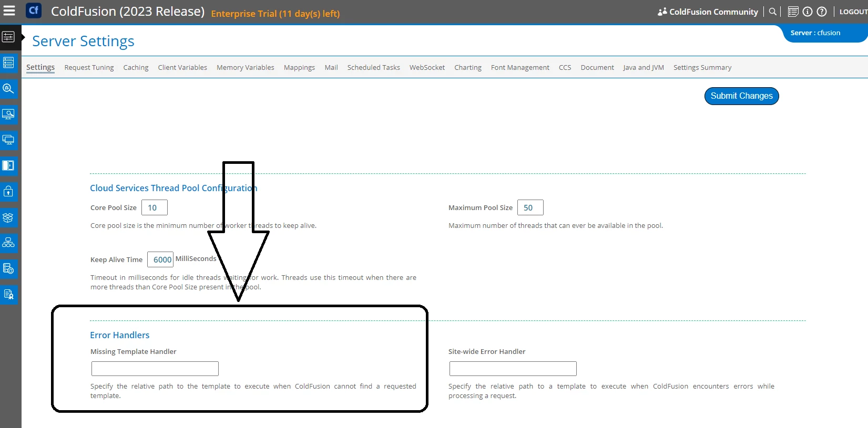The image size is (868, 428).
Task: Open the resources list icon in the header
Action: point(793,12)
